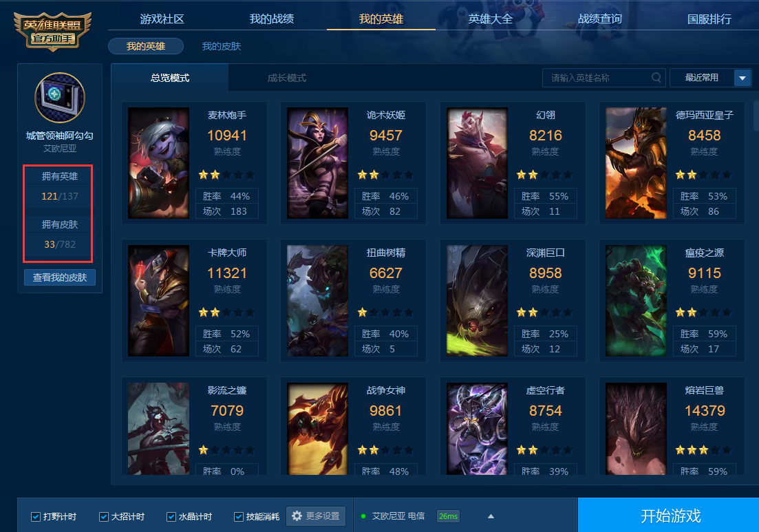This screenshot has width=759, height=532.
Task: Click the 开始游戏 button
Action: (670, 515)
